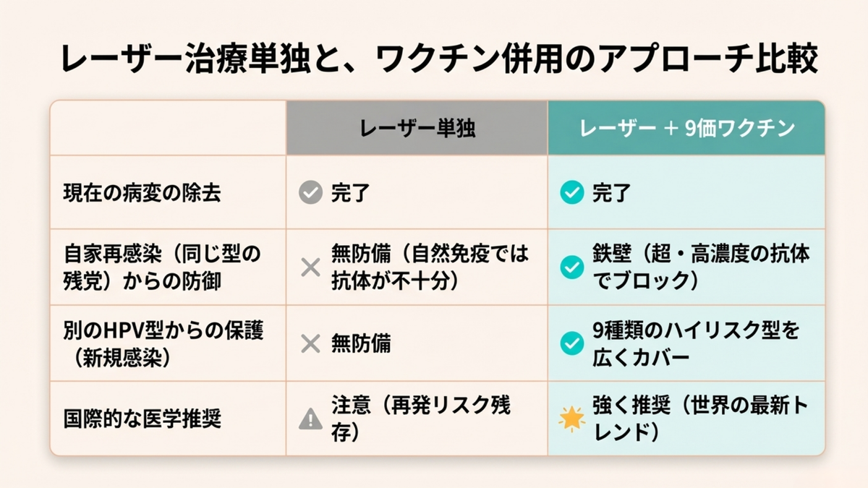Click the text 注意（再発リスク残存）
The height and width of the screenshot is (488, 868).
pos(421,418)
